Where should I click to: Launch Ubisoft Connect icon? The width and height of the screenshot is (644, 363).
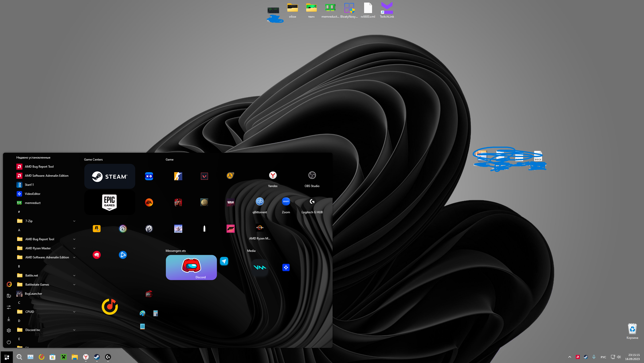[123, 229]
